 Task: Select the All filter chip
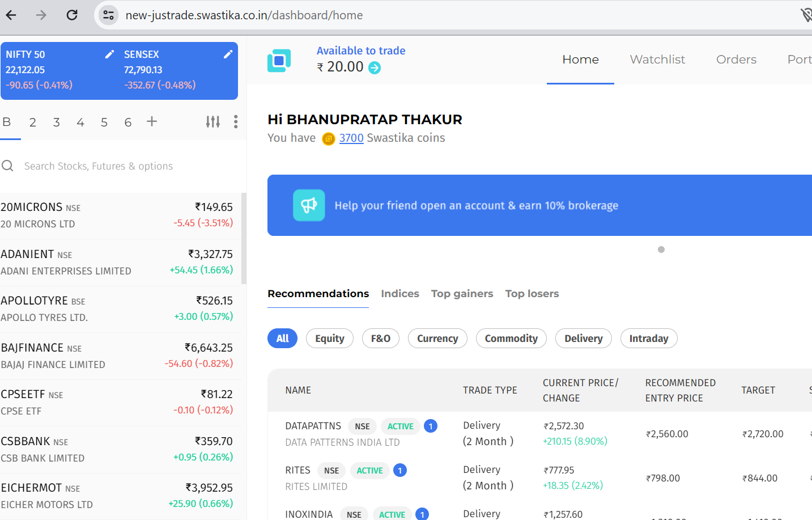(x=282, y=339)
